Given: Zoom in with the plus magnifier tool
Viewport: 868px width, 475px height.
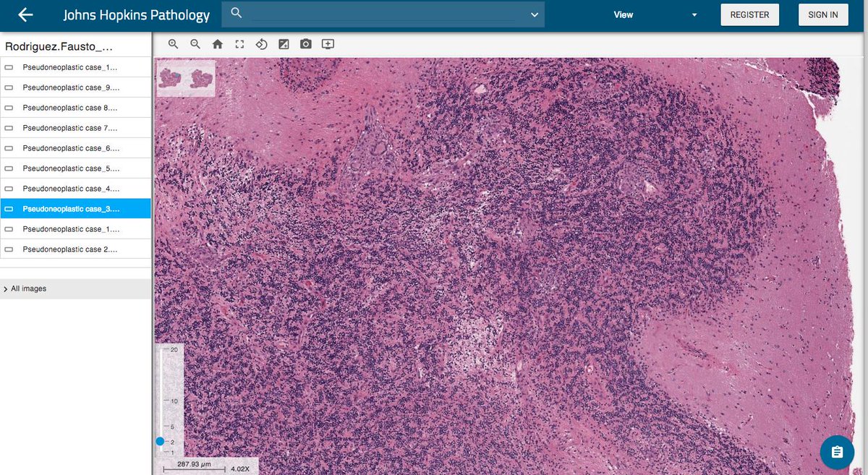Looking at the screenshot, I should (173, 44).
